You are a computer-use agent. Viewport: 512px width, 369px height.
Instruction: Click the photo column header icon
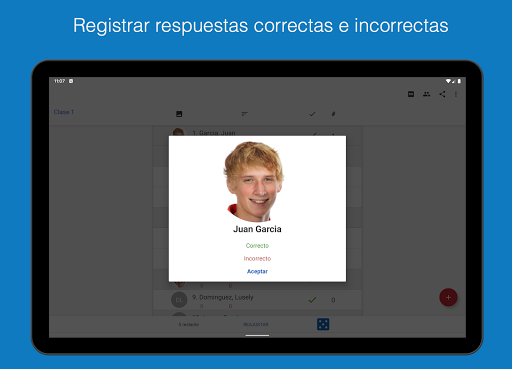(179, 114)
